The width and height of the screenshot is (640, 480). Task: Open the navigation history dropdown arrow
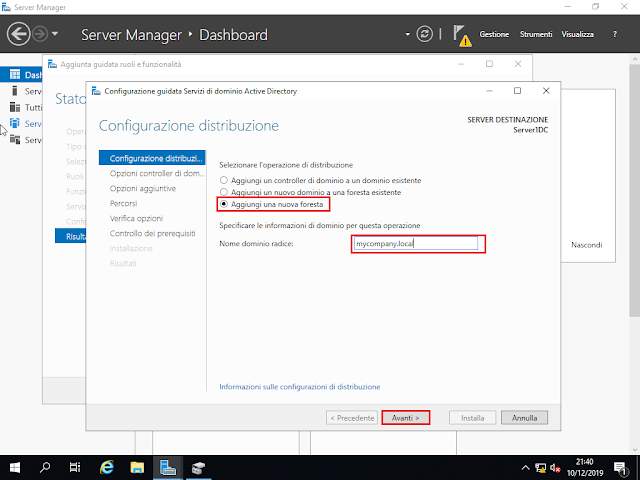point(55,34)
